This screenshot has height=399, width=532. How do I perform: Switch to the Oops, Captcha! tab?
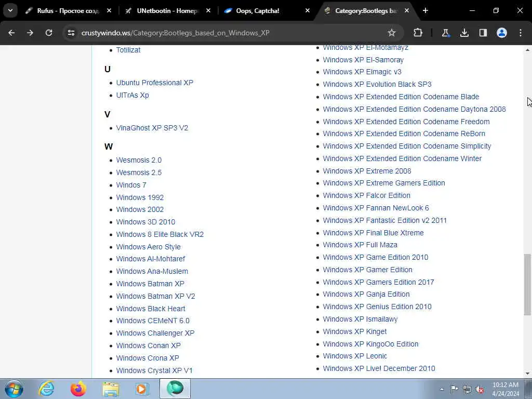[x=267, y=11]
